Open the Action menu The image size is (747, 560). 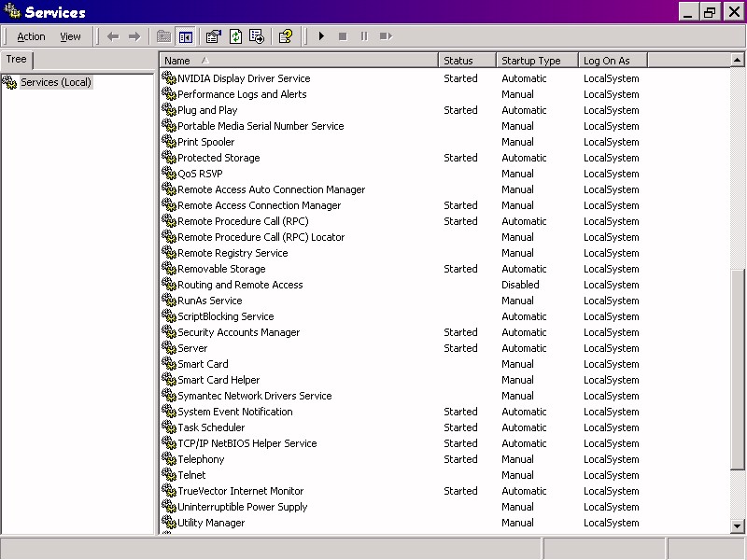tap(31, 36)
